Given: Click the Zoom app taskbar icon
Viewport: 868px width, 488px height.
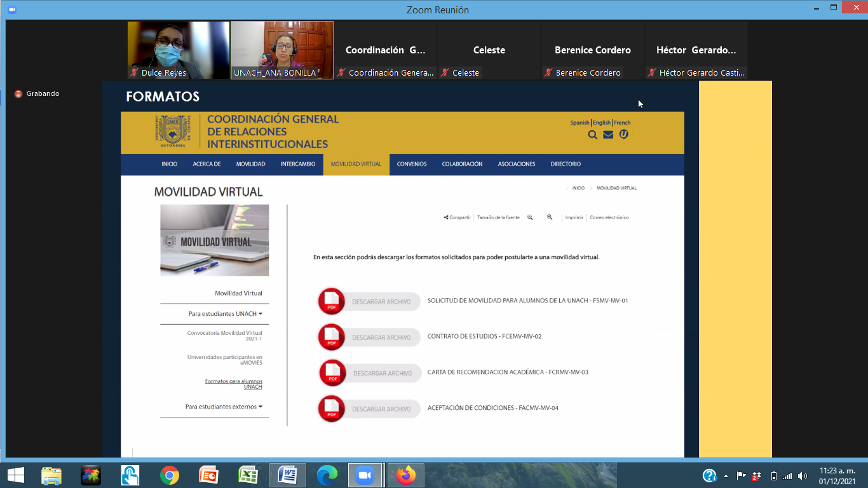Looking at the screenshot, I should (x=365, y=475).
